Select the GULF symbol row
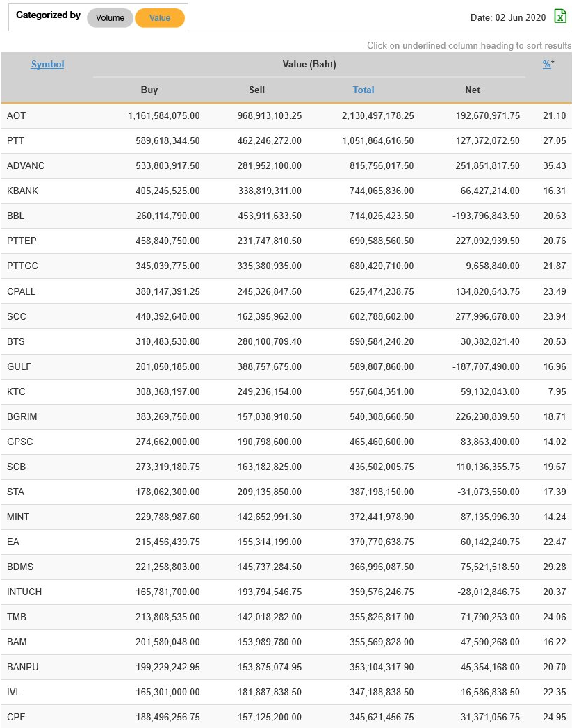This screenshot has height=728, width=572. (x=19, y=366)
